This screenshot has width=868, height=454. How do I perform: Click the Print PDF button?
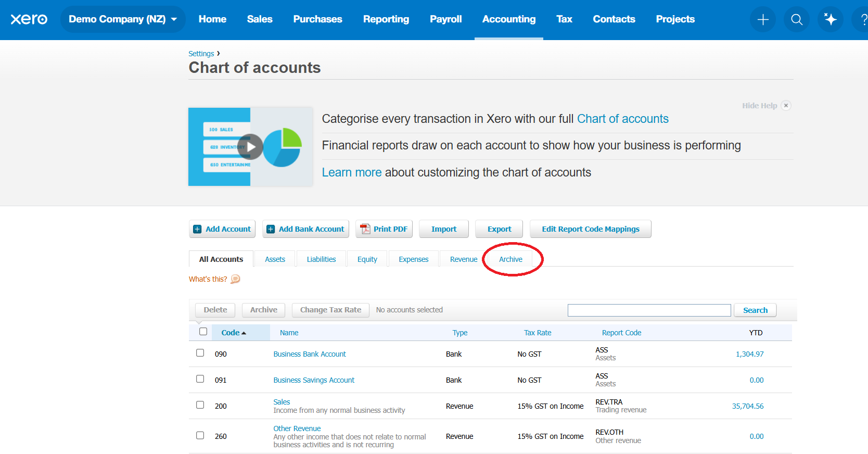click(x=384, y=229)
